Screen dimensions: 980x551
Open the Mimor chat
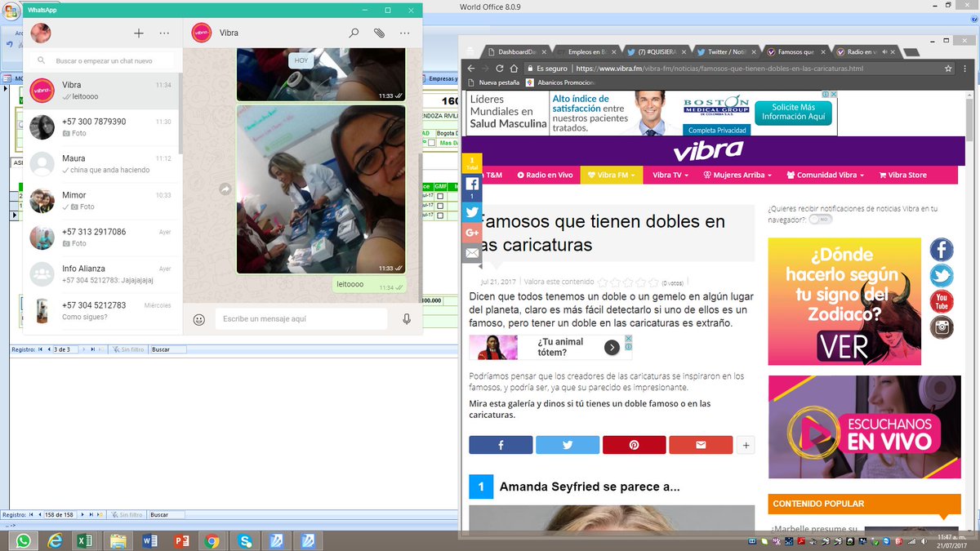[x=100, y=201]
